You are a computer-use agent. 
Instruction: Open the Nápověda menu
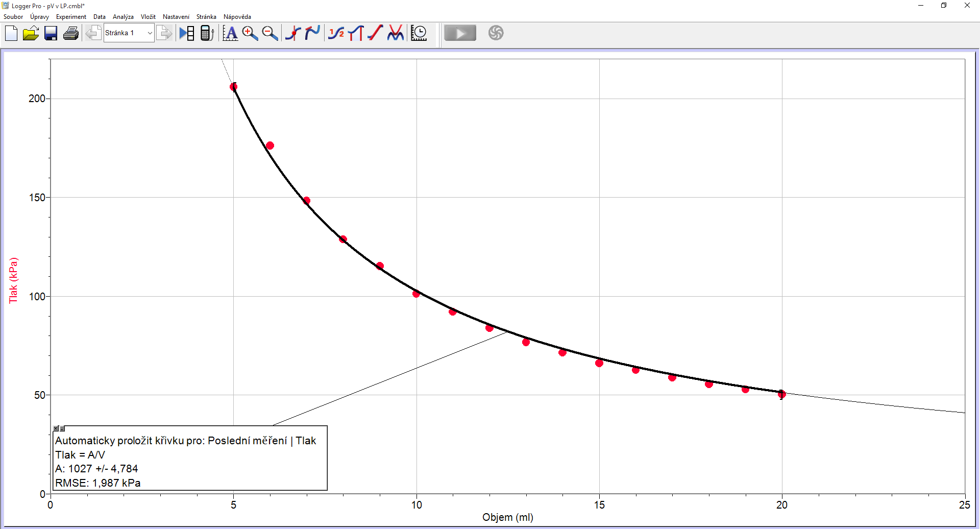(237, 17)
